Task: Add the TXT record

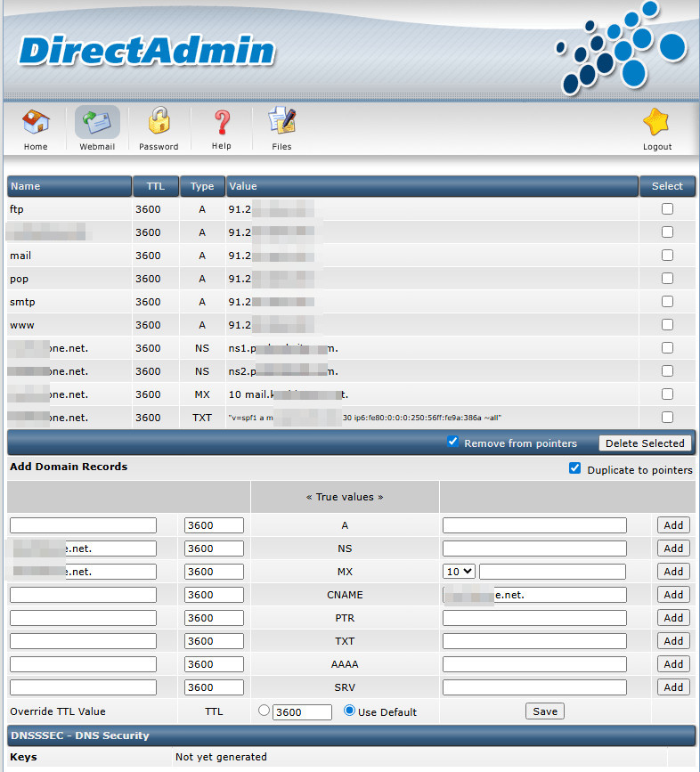Action: click(673, 641)
